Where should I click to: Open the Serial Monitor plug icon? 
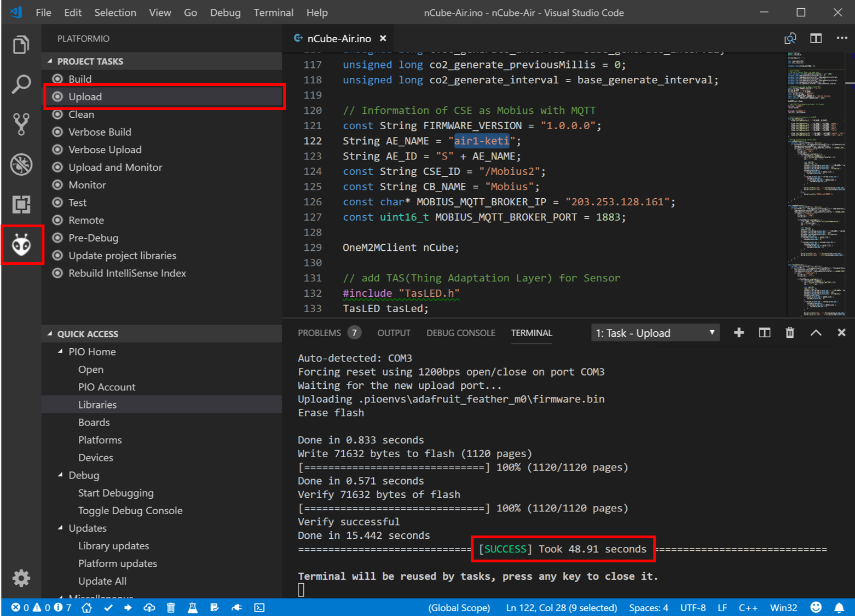(x=236, y=607)
